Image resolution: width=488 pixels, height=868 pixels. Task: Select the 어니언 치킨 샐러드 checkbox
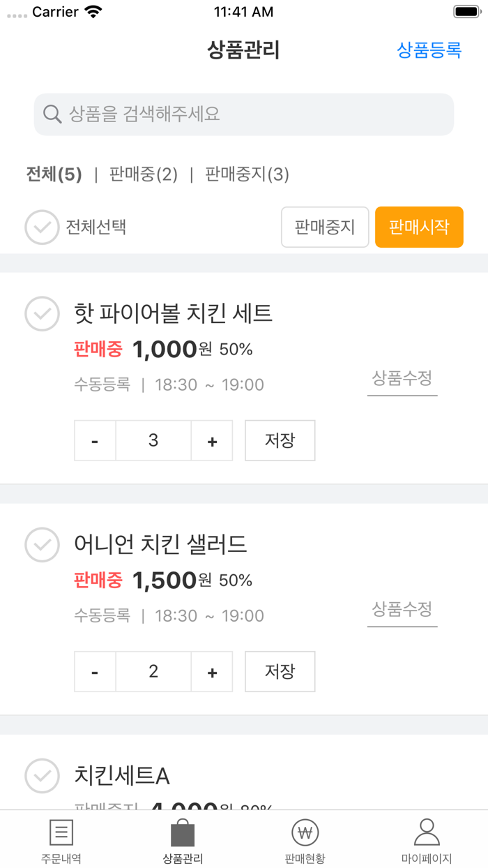pos(42,545)
